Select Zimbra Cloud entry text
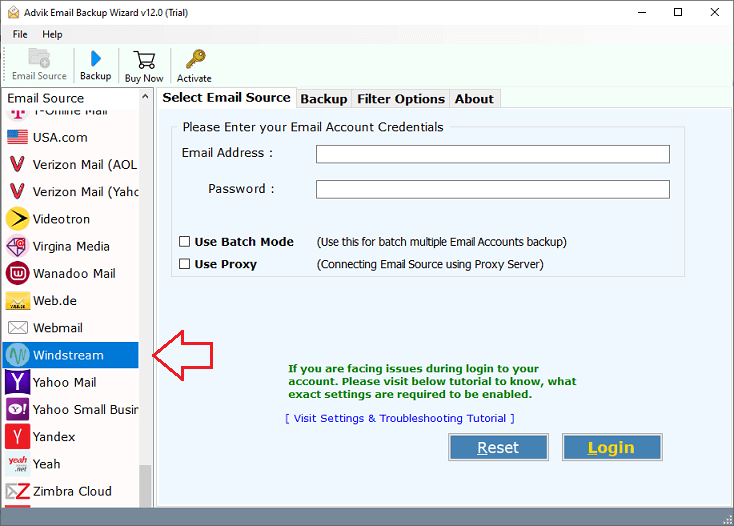The width and height of the screenshot is (734, 526). (x=72, y=491)
